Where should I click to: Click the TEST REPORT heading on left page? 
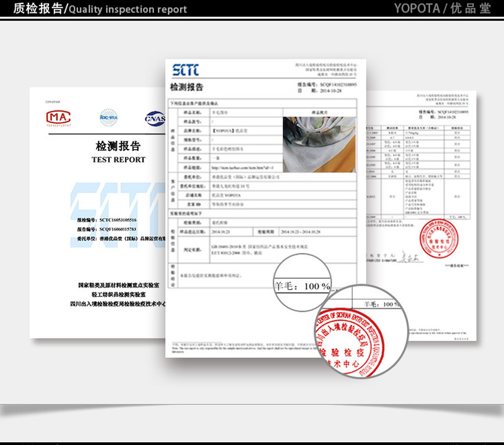click(x=118, y=159)
